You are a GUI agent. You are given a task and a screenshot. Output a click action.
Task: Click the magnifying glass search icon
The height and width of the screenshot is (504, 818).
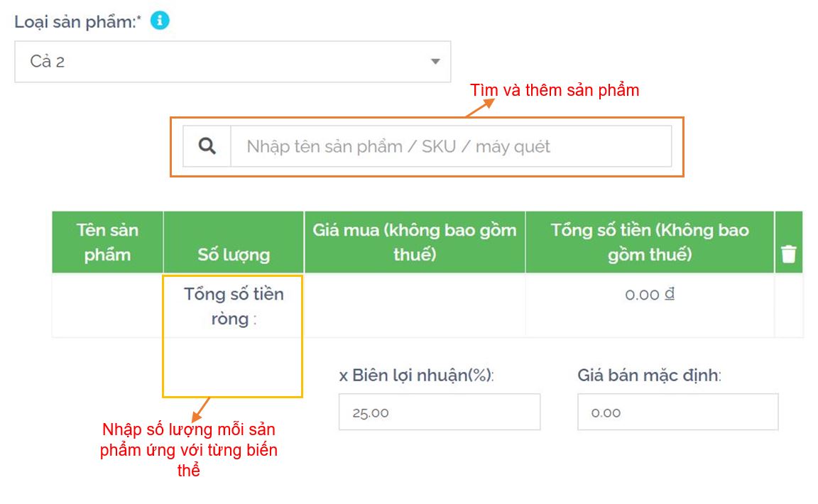click(207, 146)
